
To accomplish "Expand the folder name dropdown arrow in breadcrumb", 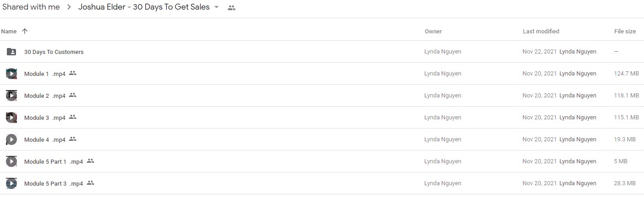I will click(216, 7).
